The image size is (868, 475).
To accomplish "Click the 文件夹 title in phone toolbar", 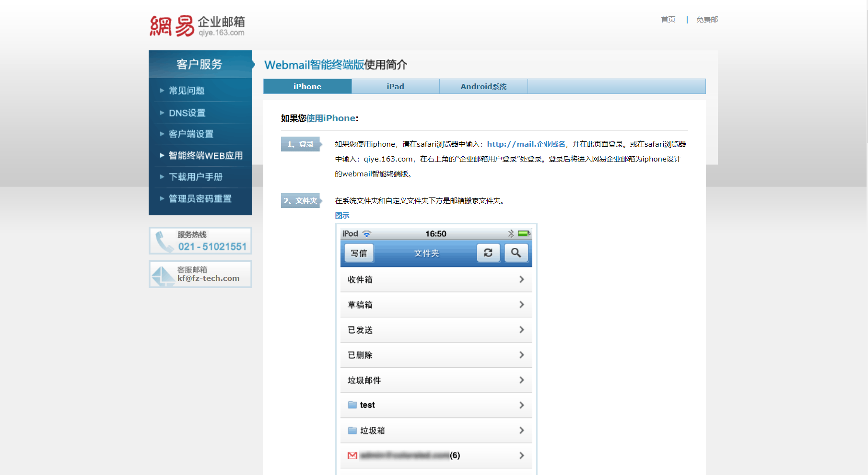I will [x=426, y=253].
